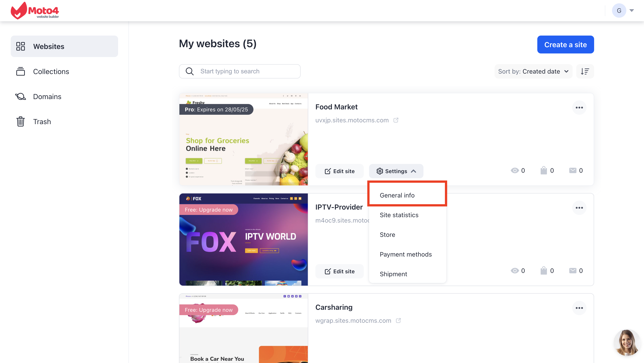This screenshot has width=644, height=363.
Task: Click the Free: Upgrade now badge on Carsharing
Action: pos(208,310)
